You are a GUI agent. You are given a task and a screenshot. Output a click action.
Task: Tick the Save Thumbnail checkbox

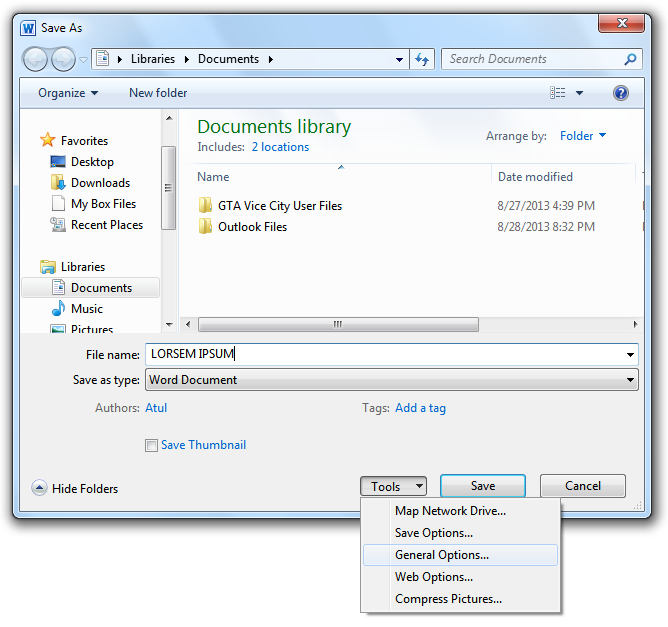click(x=151, y=446)
